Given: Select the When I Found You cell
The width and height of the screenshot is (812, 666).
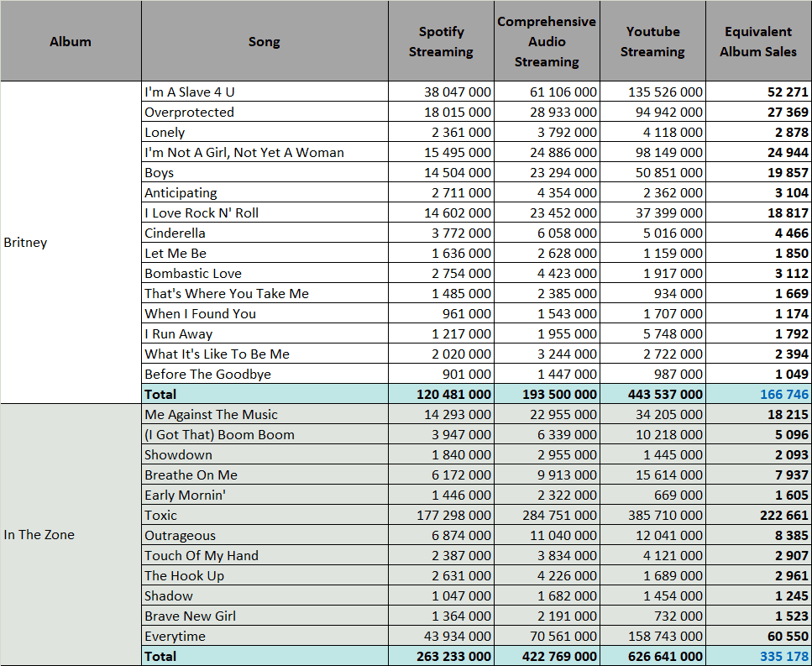Looking at the screenshot, I should click(265, 314).
